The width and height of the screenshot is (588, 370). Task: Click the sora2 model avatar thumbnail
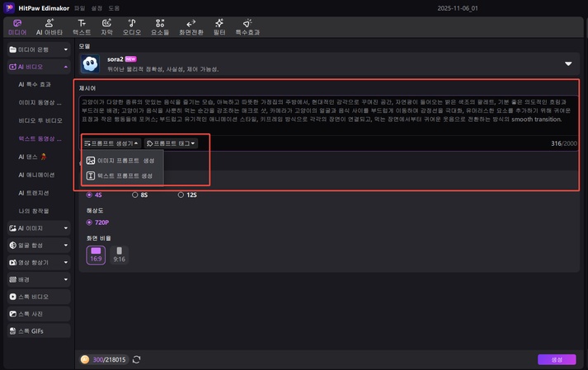pyautogui.click(x=91, y=64)
